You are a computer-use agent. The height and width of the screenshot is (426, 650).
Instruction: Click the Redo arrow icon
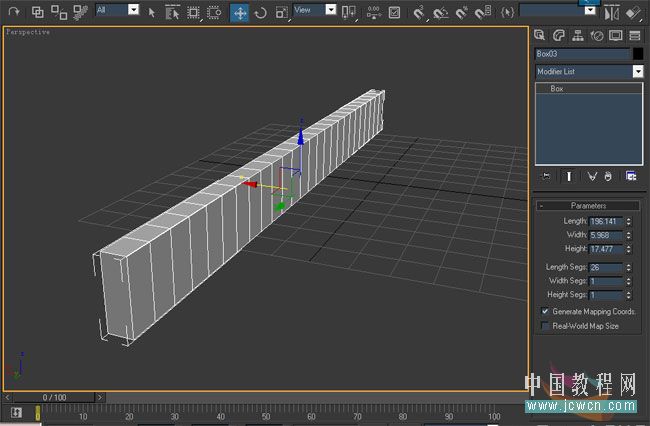coord(14,12)
